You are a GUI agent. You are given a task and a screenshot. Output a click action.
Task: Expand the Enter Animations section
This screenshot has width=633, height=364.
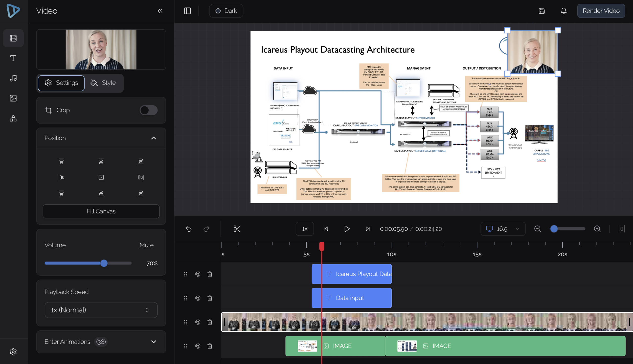pos(154,342)
